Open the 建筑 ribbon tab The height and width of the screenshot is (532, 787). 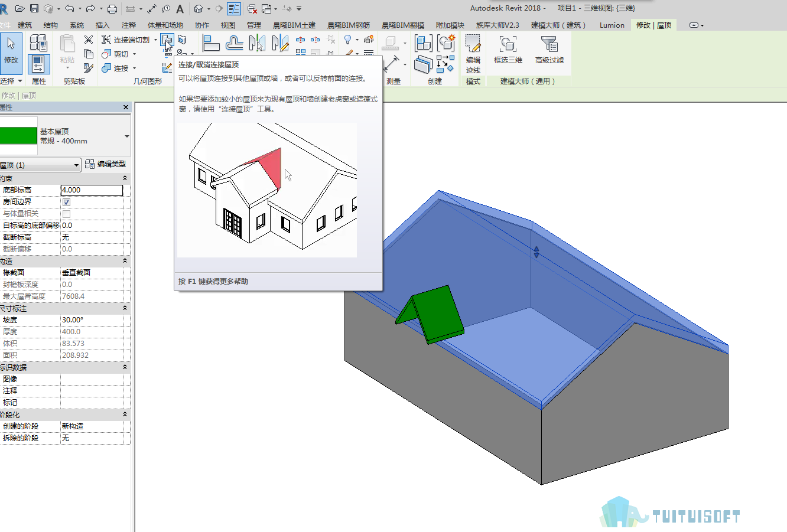[25, 25]
